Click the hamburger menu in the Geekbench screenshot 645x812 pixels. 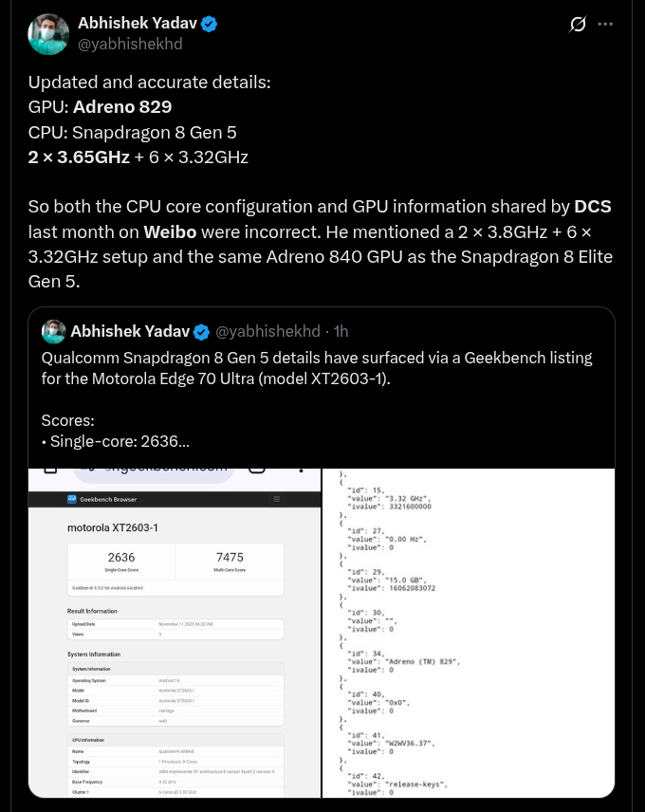click(277, 499)
